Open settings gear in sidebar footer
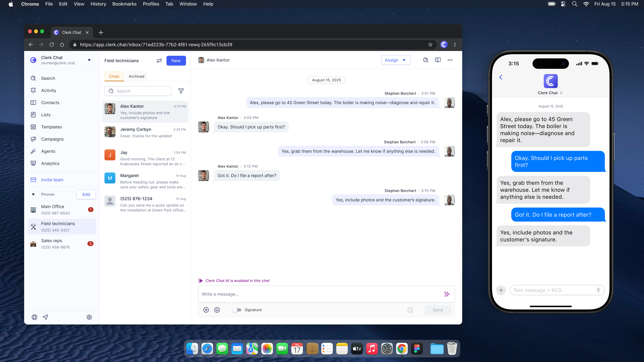The width and height of the screenshot is (644, 362). (x=89, y=317)
